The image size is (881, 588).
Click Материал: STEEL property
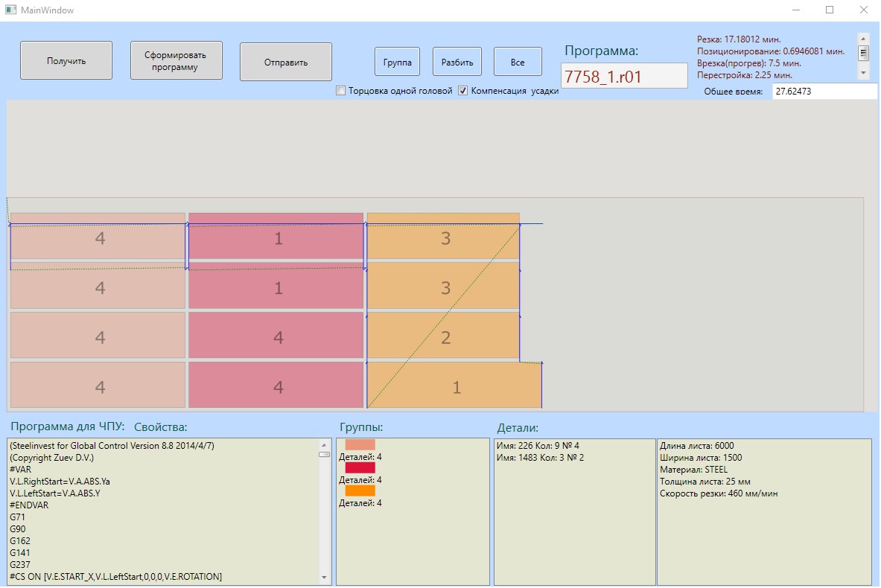[693, 470]
